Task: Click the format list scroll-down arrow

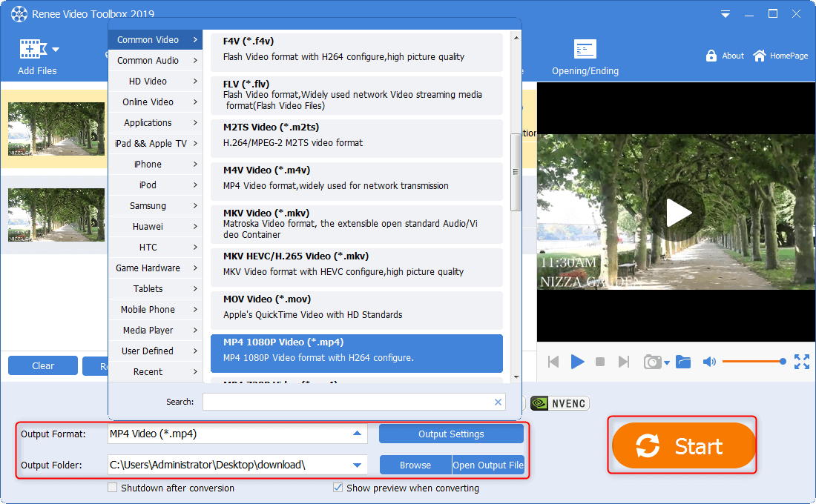Action: [516, 377]
